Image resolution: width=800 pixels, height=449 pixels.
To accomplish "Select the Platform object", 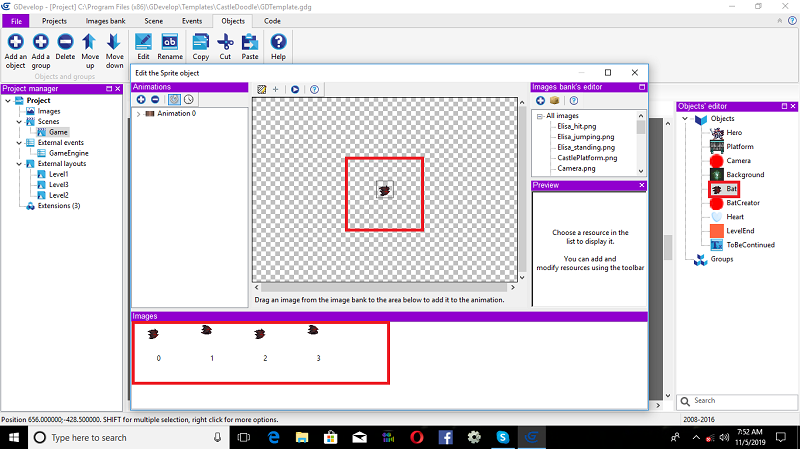I will coord(740,146).
